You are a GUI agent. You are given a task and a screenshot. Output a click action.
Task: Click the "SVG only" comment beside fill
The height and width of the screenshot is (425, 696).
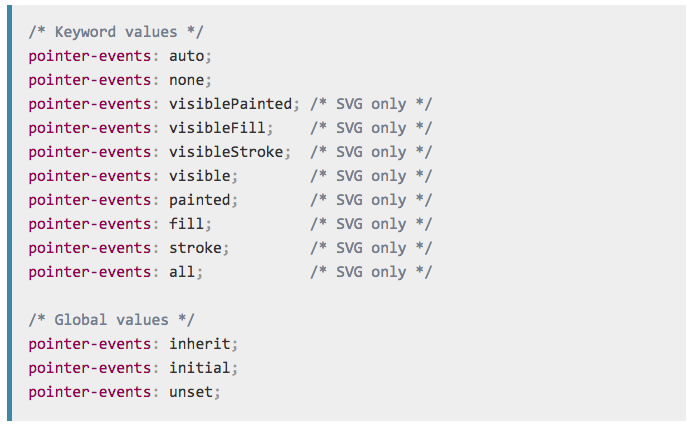(370, 224)
